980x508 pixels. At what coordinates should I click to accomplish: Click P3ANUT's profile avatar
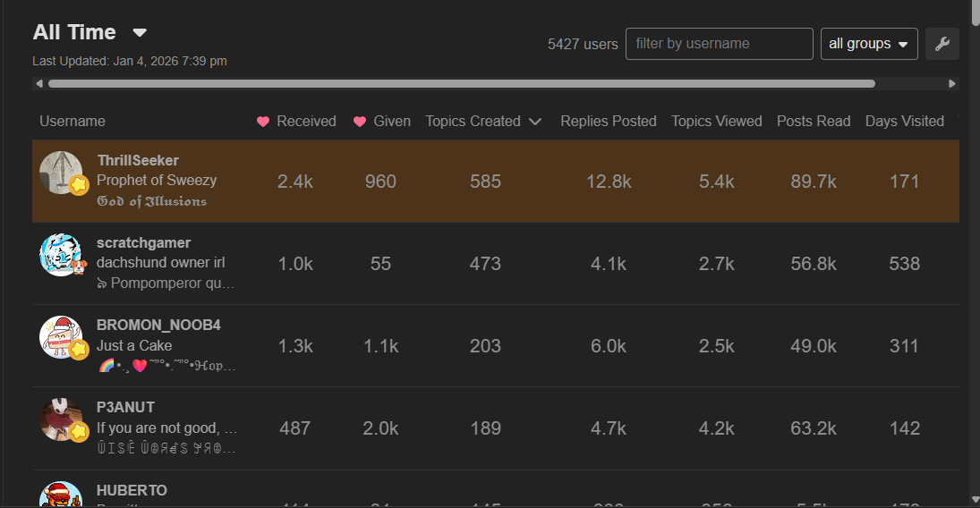[61, 419]
